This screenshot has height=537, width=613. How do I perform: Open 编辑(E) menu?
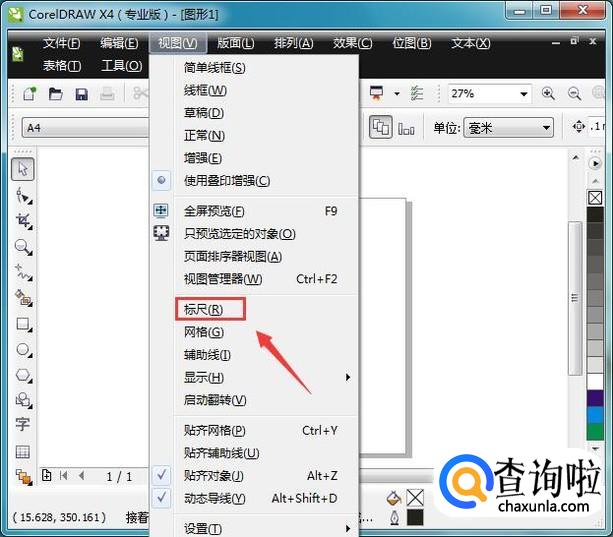point(119,43)
